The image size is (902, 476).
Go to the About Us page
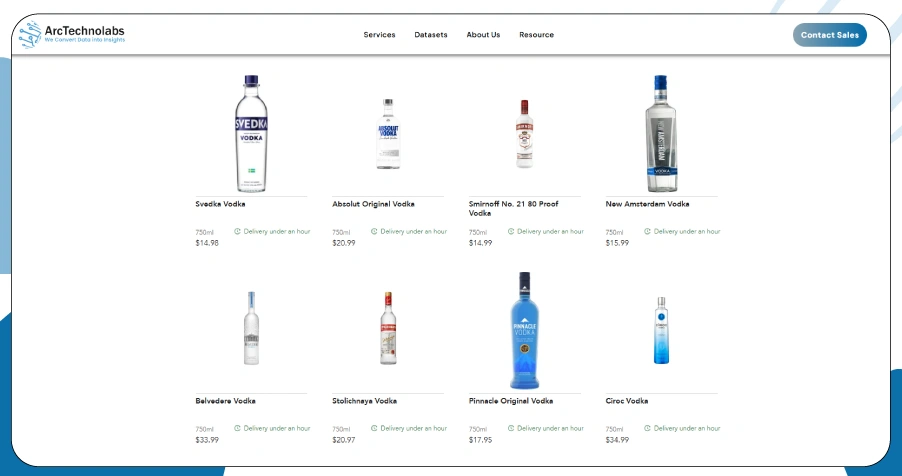(x=483, y=35)
